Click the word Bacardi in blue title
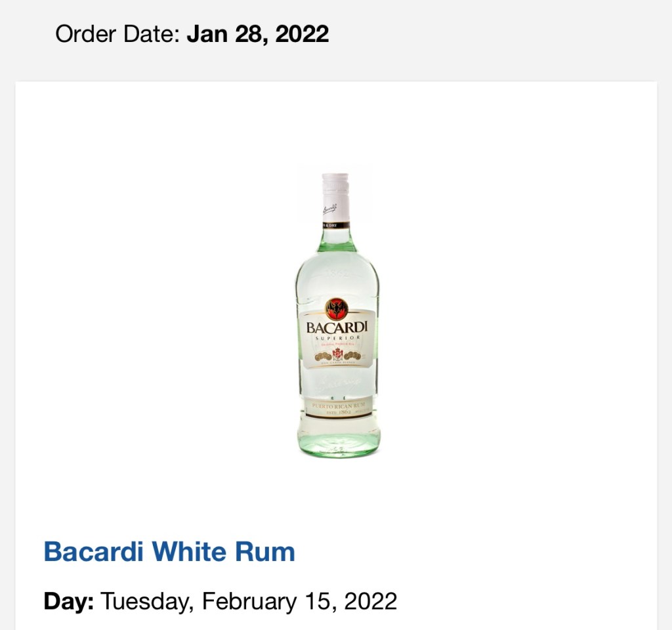 93,551
